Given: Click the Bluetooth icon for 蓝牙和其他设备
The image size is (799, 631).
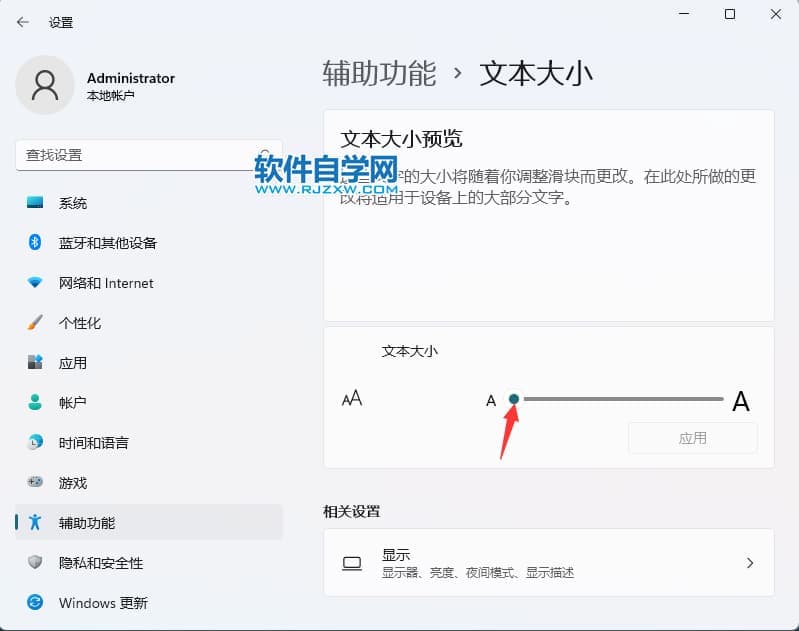Looking at the screenshot, I should pyautogui.click(x=36, y=243).
